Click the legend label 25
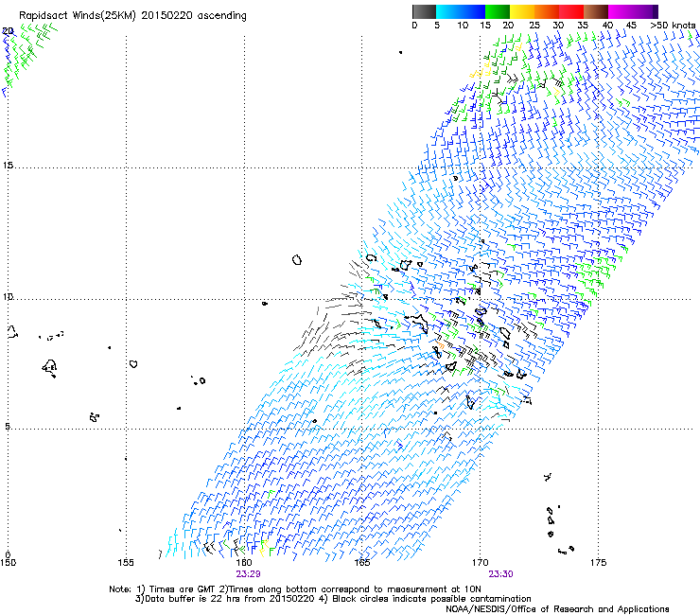 tap(534, 26)
